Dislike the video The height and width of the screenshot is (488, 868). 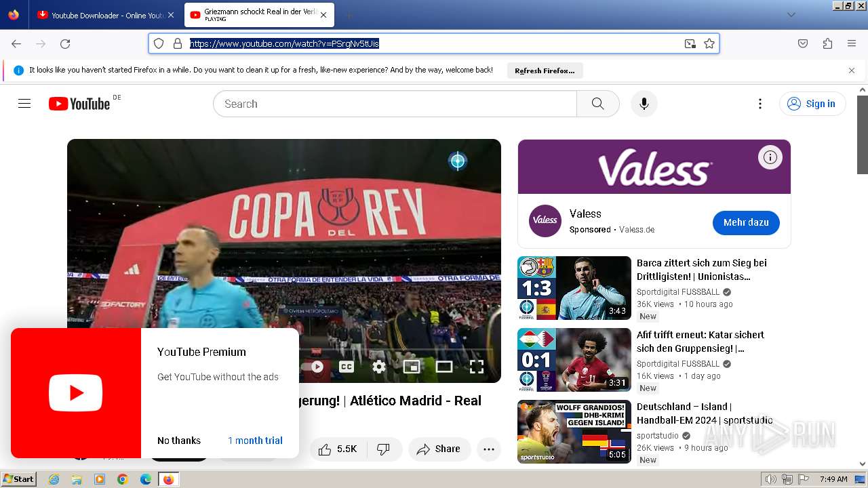384,449
